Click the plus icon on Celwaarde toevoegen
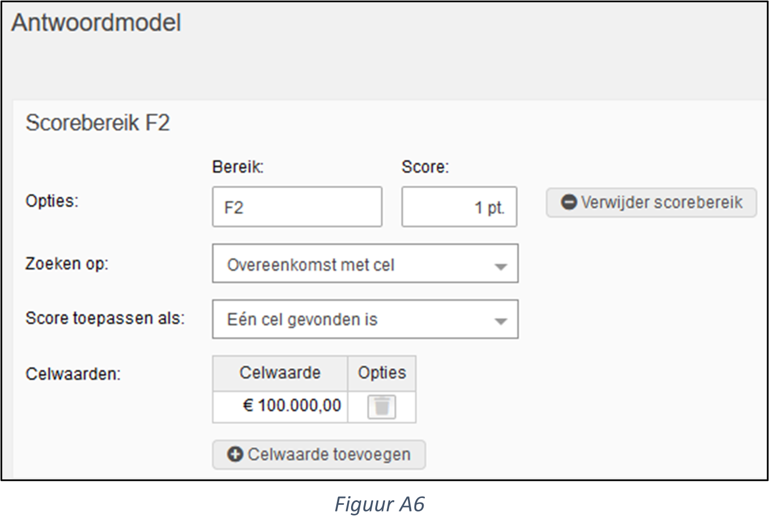The height and width of the screenshot is (532, 769). 235,454
